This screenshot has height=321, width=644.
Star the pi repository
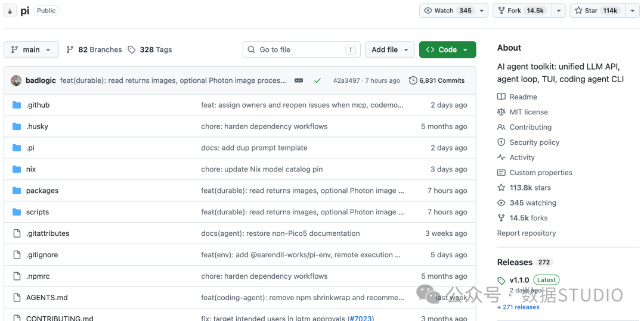tap(597, 11)
